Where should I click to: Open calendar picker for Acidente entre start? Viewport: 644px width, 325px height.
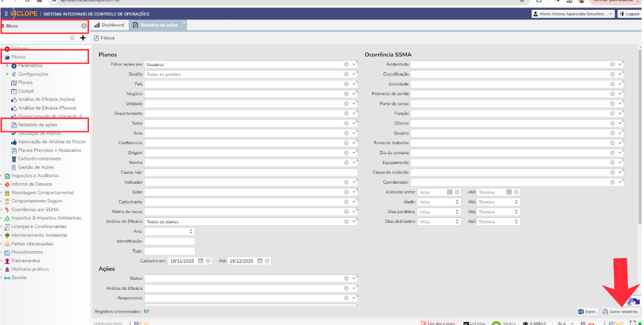coord(450,192)
